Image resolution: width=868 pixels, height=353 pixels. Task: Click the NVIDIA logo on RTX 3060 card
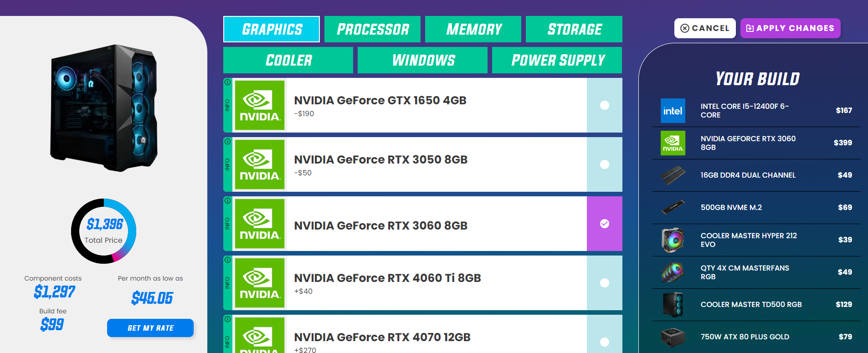(259, 224)
